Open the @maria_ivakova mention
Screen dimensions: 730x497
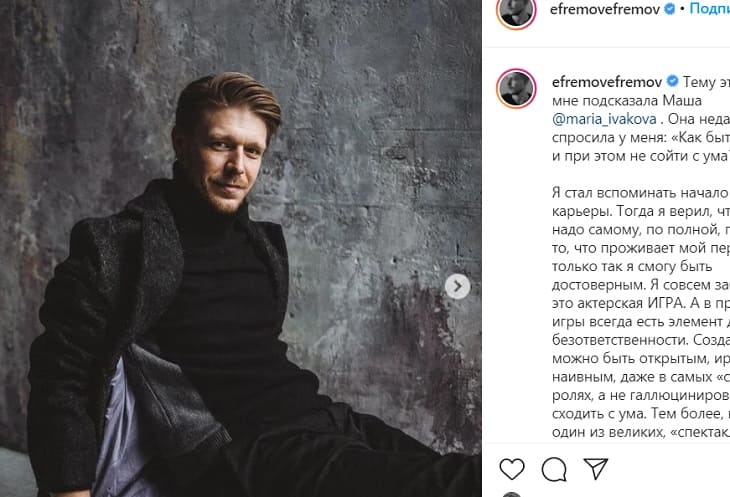(x=601, y=118)
